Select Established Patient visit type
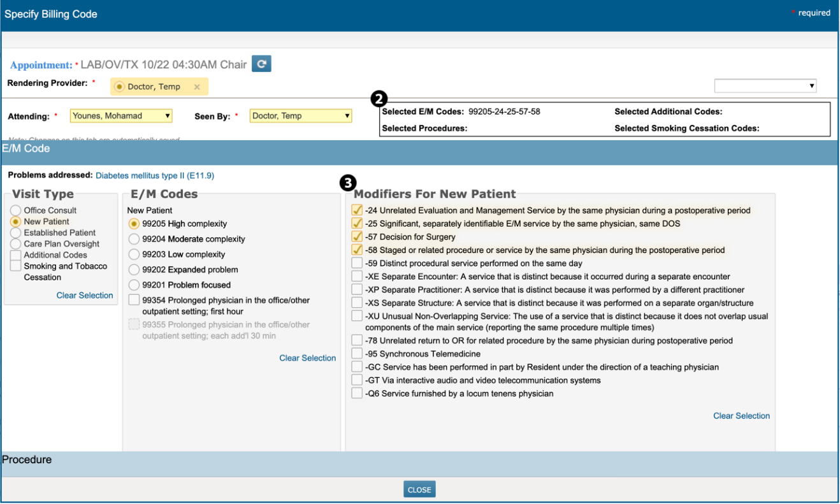The width and height of the screenshot is (840, 504). point(16,233)
